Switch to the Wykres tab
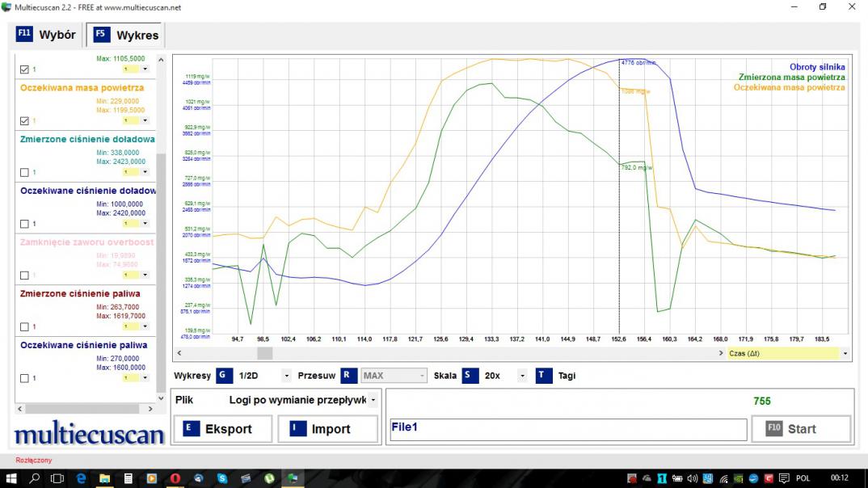Image resolution: width=868 pixels, height=488 pixels. [125, 35]
